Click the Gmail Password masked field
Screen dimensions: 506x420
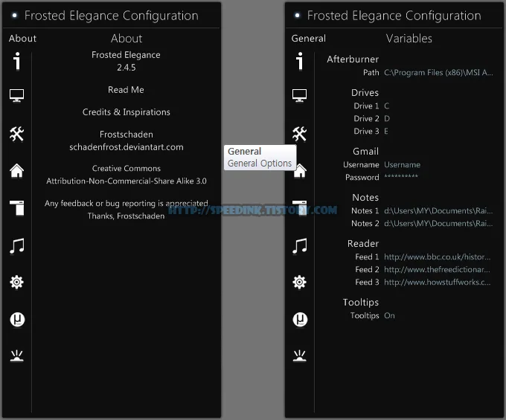tap(401, 177)
